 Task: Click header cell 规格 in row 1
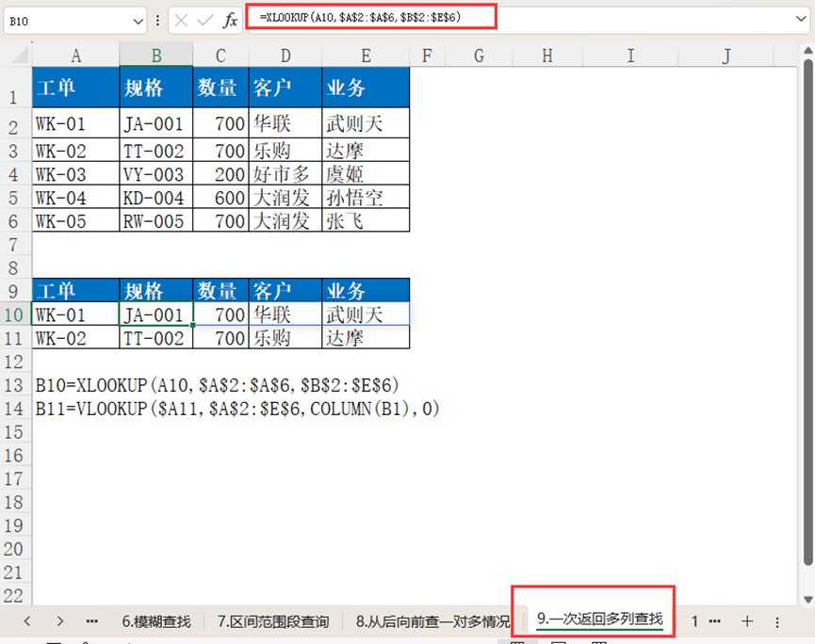point(155,88)
